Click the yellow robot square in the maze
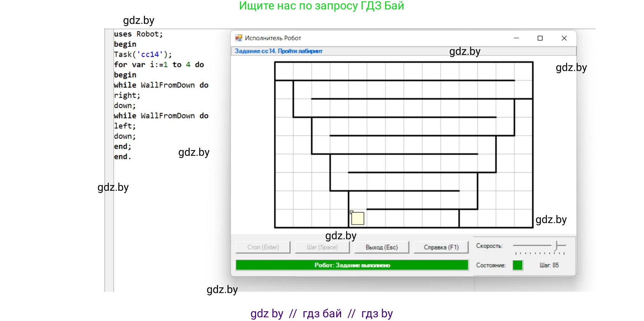This screenshot has height=321, width=644. click(x=358, y=218)
